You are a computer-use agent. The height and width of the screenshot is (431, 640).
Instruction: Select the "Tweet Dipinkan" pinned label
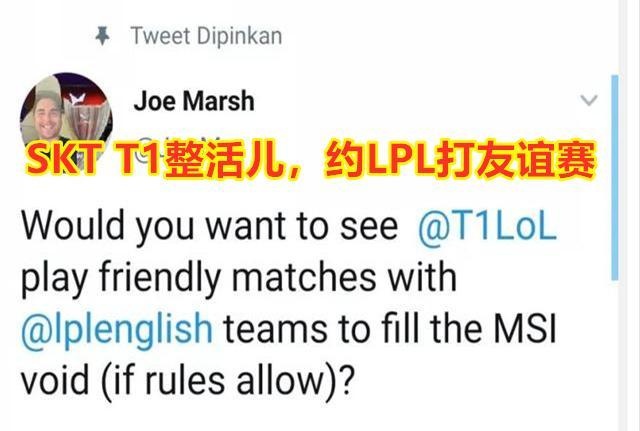tap(206, 36)
